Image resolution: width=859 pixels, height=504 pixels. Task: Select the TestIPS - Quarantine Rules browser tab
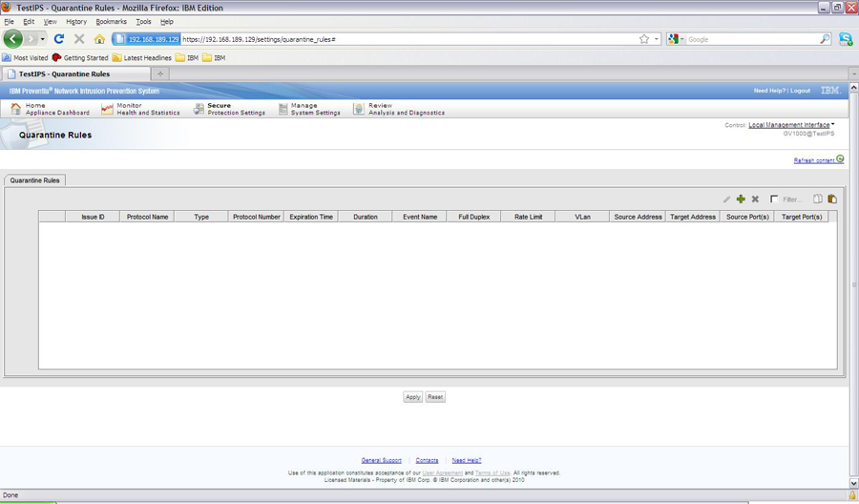click(x=75, y=73)
